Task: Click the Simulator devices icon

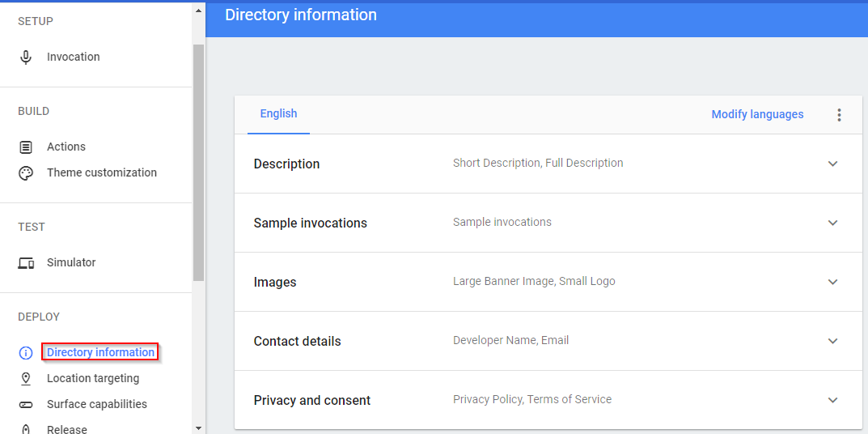Action: pos(26,263)
